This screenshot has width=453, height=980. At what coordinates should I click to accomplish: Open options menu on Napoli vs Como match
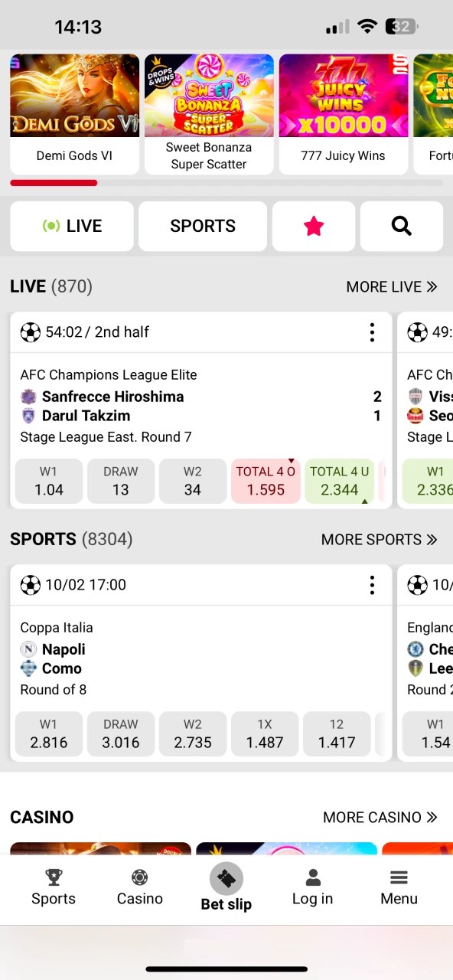pyautogui.click(x=372, y=585)
